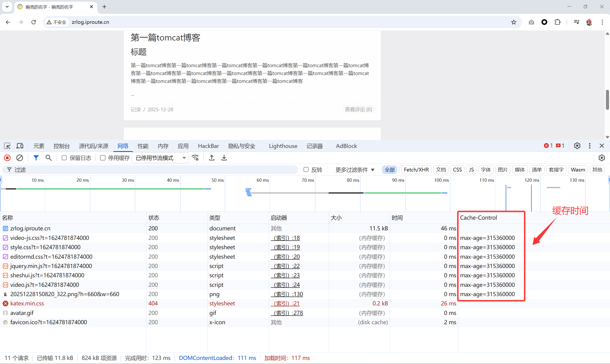
Task: Switch to the 控制台 tab
Action: [61, 146]
